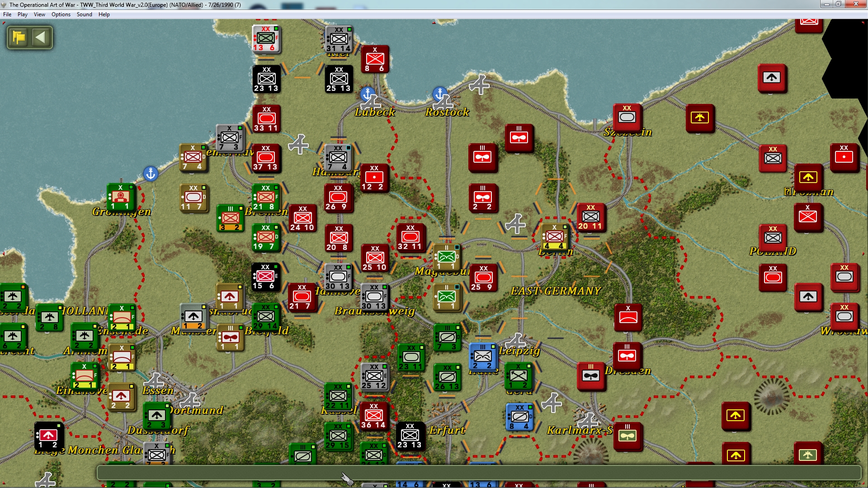Click the yellow flag button
Viewport: 868px width, 488px height.
tap(19, 37)
